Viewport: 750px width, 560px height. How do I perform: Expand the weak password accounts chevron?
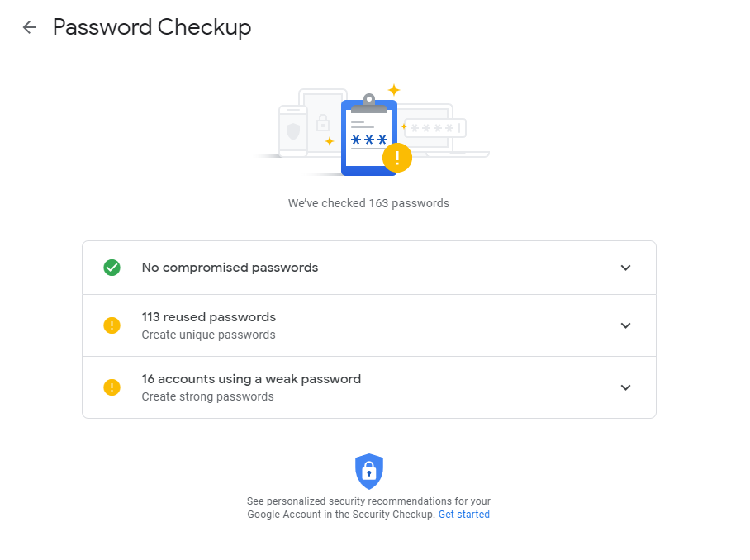tap(625, 387)
